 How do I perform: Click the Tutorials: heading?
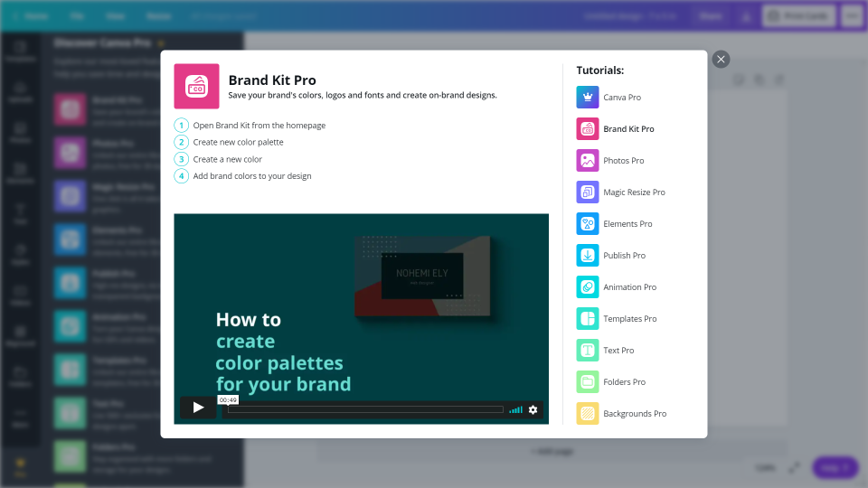(600, 70)
